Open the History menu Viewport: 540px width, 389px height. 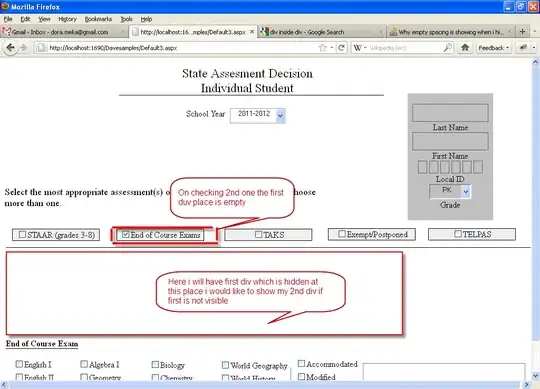tap(67, 19)
